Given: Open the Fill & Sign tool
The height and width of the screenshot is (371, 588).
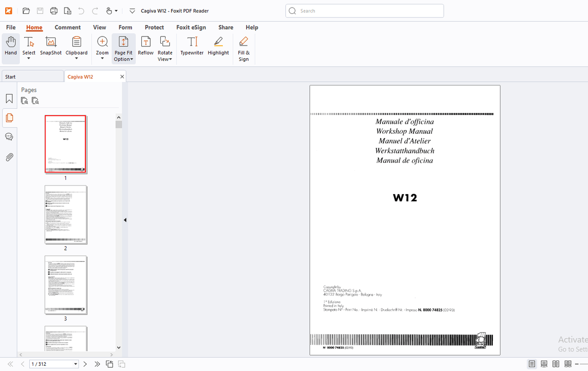Looking at the screenshot, I should click(243, 47).
